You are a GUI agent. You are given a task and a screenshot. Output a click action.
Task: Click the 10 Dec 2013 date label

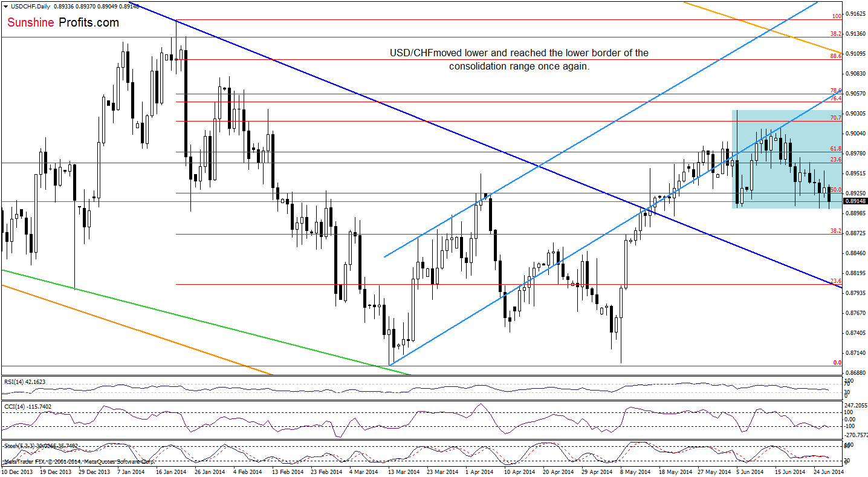(16, 471)
